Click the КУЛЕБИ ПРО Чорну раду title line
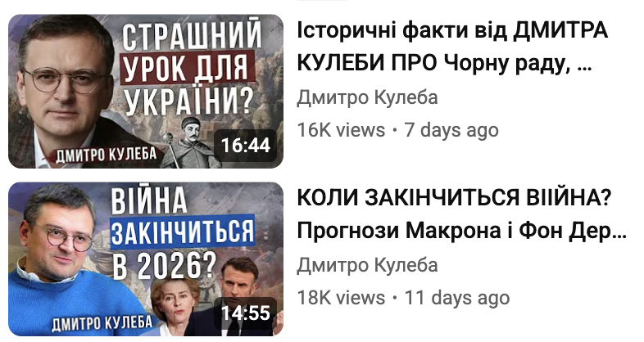The image size is (644, 342). [444, 63]
